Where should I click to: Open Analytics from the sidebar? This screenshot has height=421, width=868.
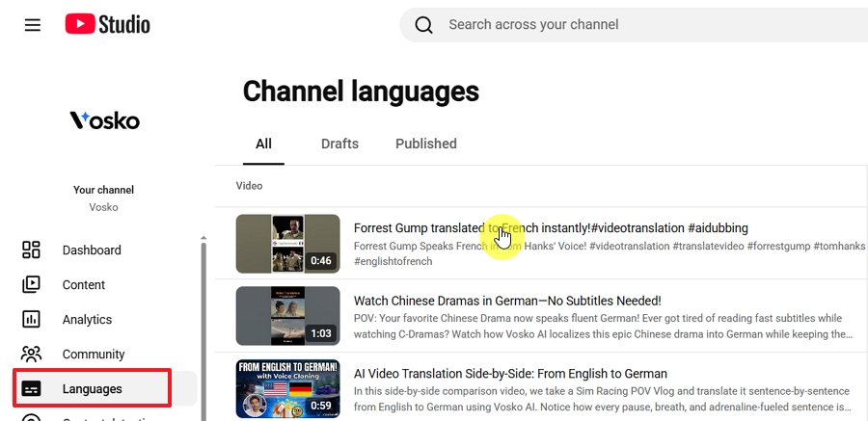(105, 319)
